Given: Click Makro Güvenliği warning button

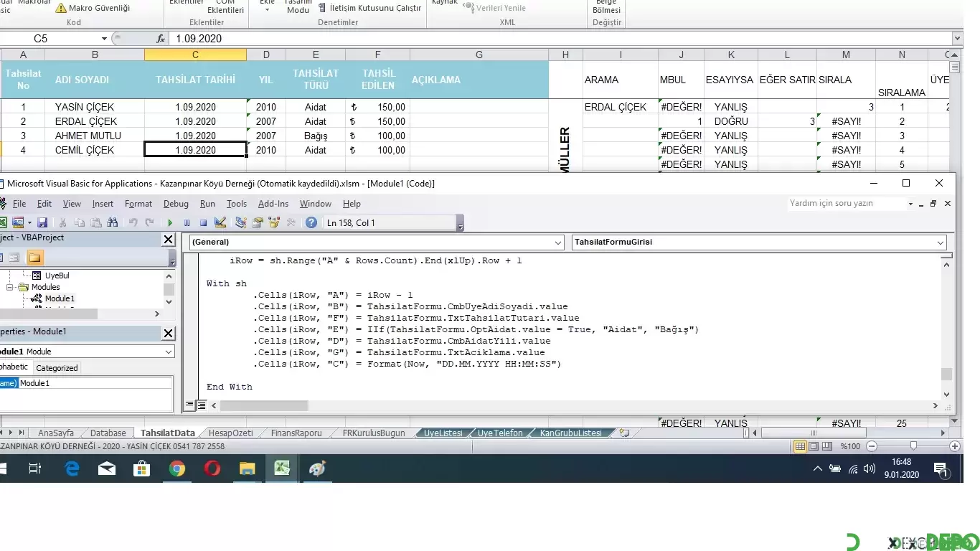Looking at the screenshot, I should pos(93,8).
